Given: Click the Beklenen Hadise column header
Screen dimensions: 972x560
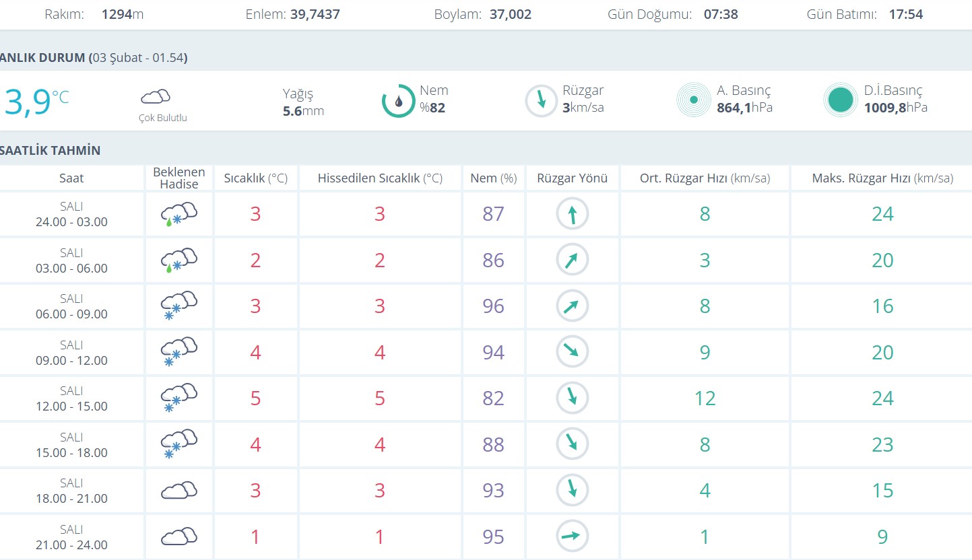Looking at the screenshot, I should pyautogui.click(x=179, y=178).
